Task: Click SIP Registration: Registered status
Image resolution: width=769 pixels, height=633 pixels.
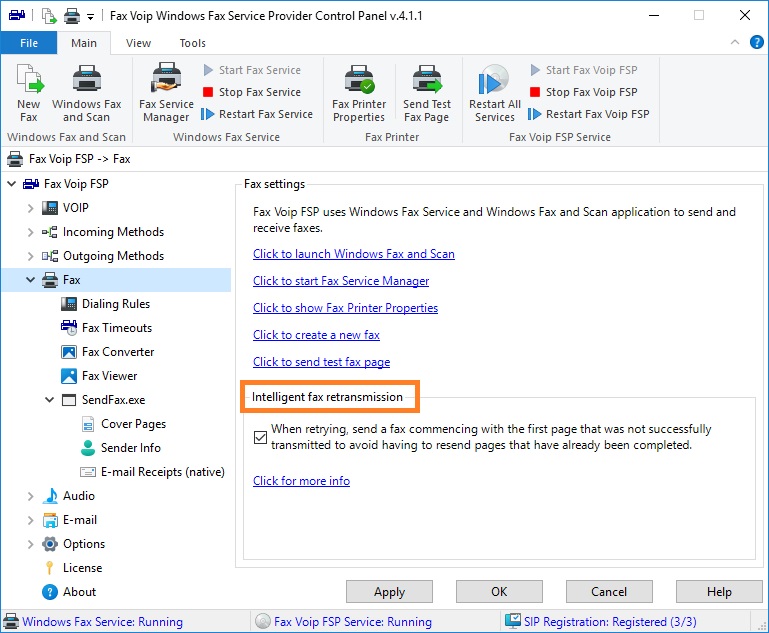Action: [610, 622]
